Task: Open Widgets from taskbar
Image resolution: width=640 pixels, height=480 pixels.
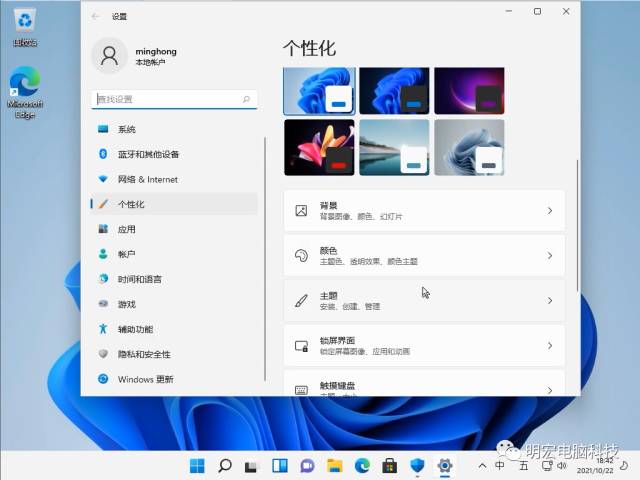Action: (280, 465)
